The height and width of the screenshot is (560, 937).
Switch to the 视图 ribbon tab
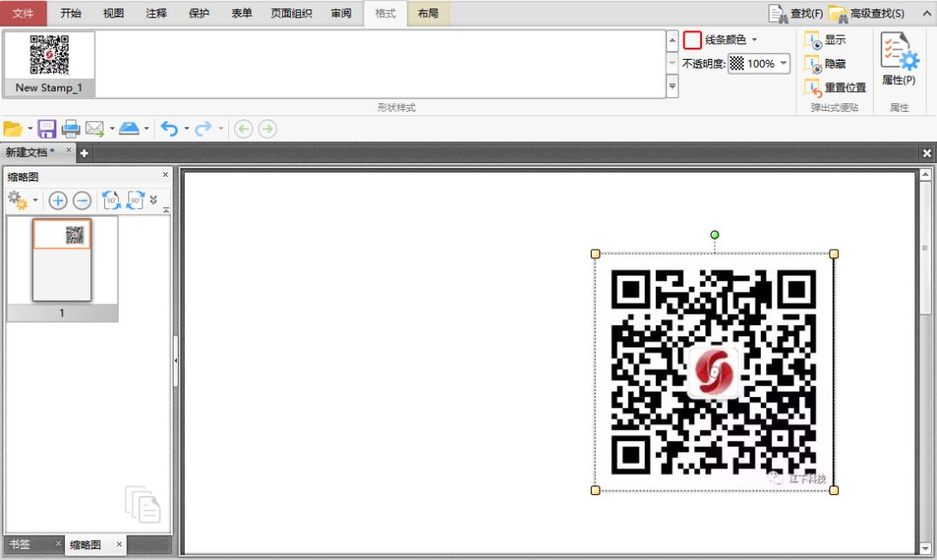[114, 13]
